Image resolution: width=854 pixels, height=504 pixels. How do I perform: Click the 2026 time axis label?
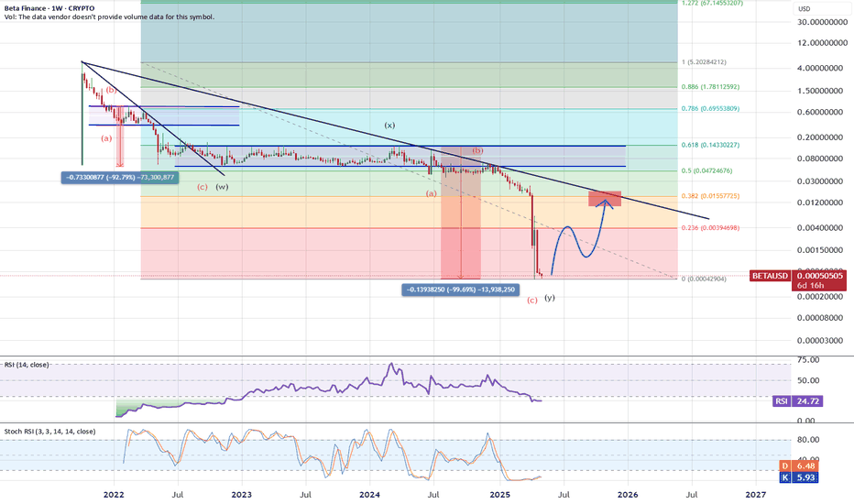pos(628,495)
